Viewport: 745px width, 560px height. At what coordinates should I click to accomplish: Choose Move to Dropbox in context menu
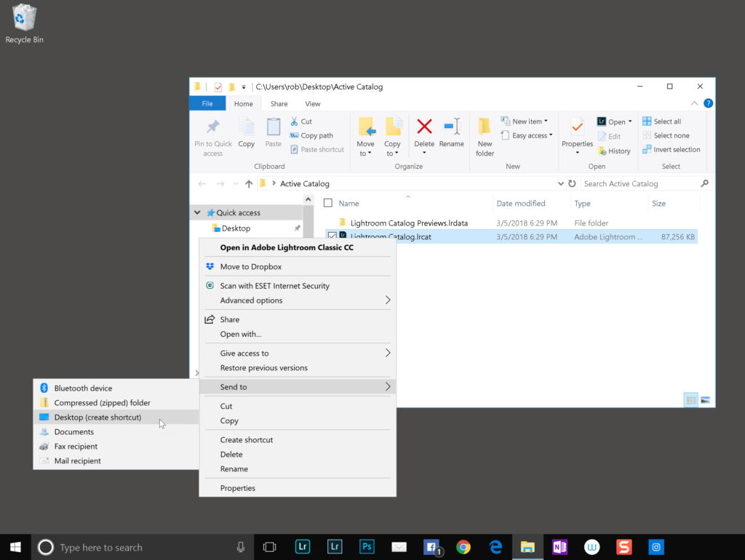click(298, 266)
